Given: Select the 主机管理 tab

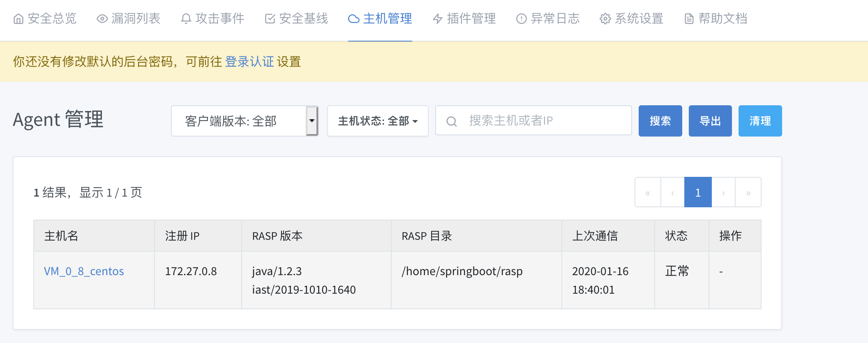Looking at the screenshot, I should click(x=380, y=19).
